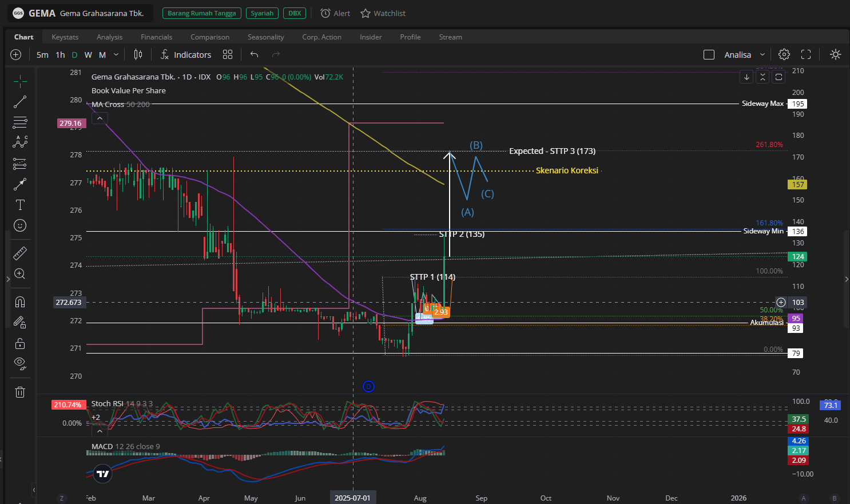The width and height of the screenshot is (850, 504).
Task: Open the Fibonacci and gann tools
Action: point(20,122)
